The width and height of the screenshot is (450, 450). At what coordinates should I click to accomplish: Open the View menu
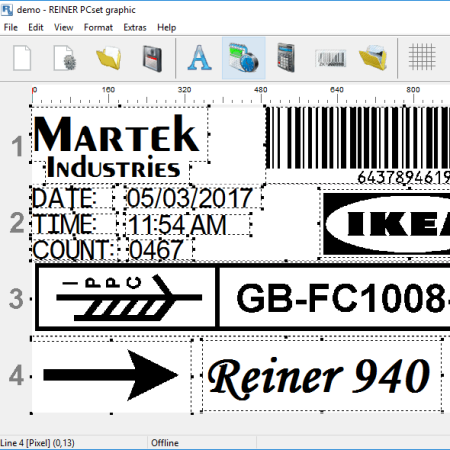(64, 27)
